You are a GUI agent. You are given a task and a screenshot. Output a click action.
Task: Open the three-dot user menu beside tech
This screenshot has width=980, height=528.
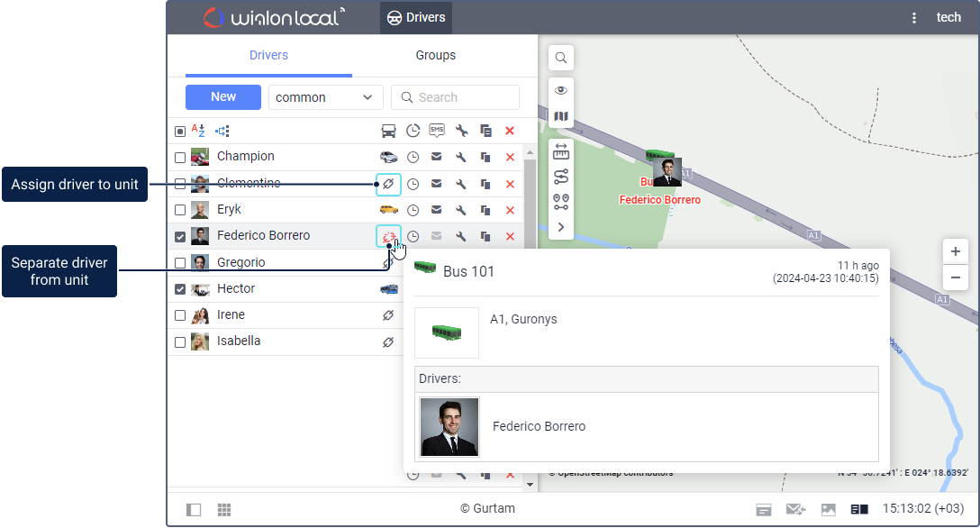[914, 18]
